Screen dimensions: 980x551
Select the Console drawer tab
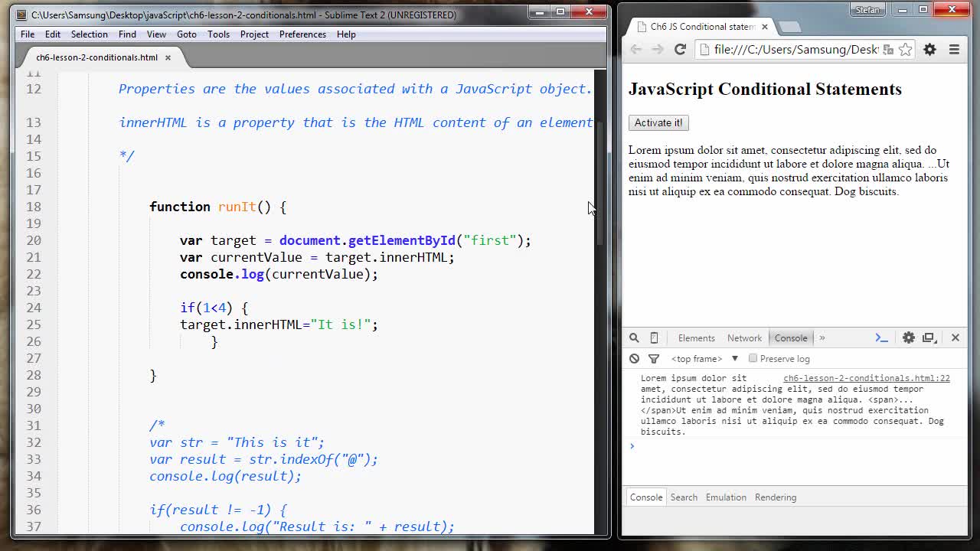click(646, 497)
